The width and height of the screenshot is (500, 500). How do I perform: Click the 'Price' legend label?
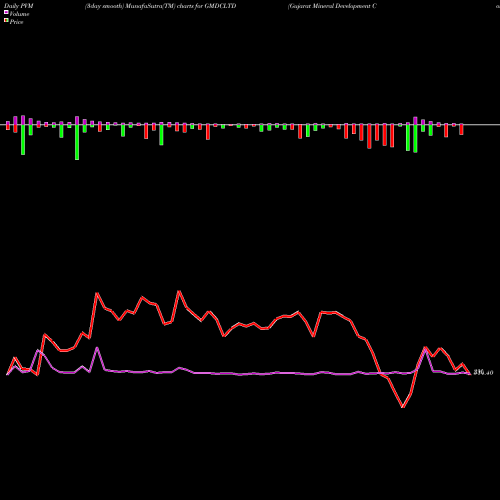click(16, 22)
